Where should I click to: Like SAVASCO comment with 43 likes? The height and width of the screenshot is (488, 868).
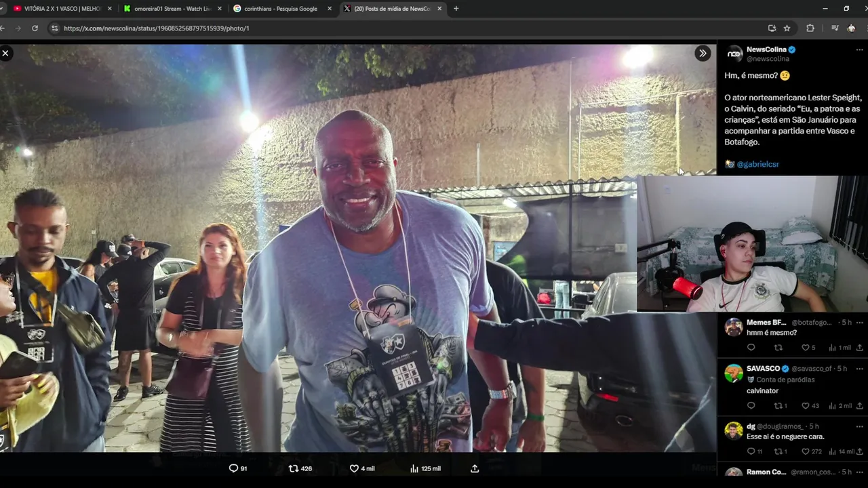pyautogui.click(x=810, y=406)
